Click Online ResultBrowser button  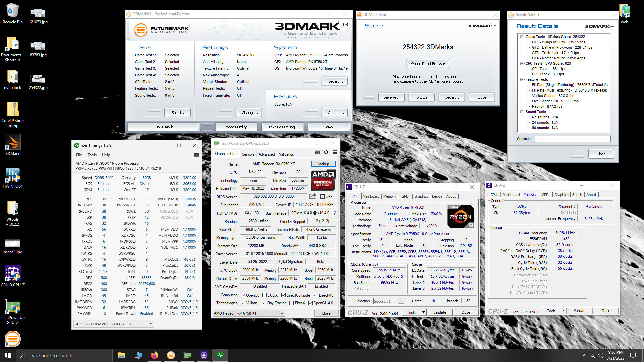point(428,64)
